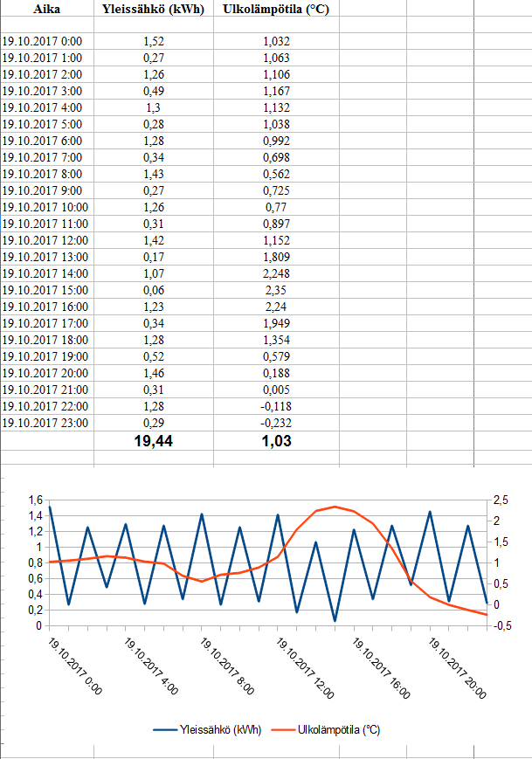
Task: Select the cell 19.10.2017 10:00
Action: [47, 207]
